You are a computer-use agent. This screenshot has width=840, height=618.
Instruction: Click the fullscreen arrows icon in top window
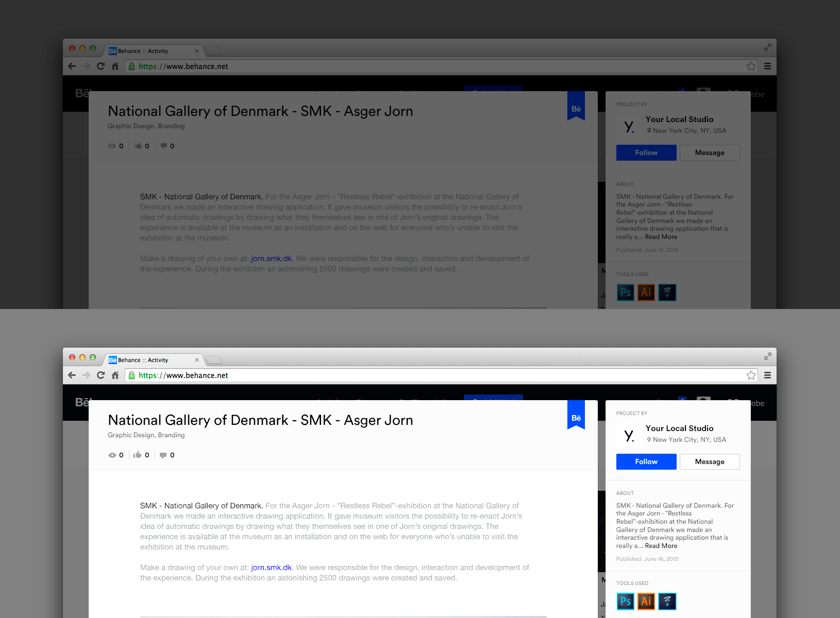click(x=767, y=47)
